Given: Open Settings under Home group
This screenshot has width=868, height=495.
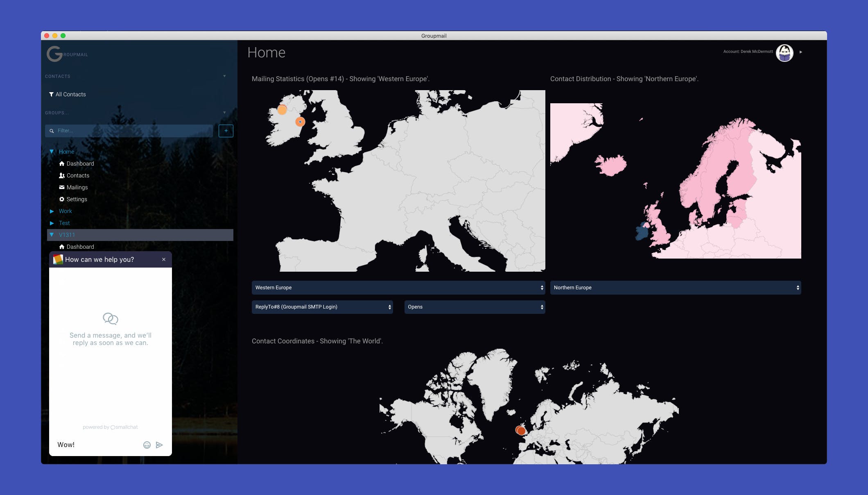Looking at the screenshot, I should 77,199.
